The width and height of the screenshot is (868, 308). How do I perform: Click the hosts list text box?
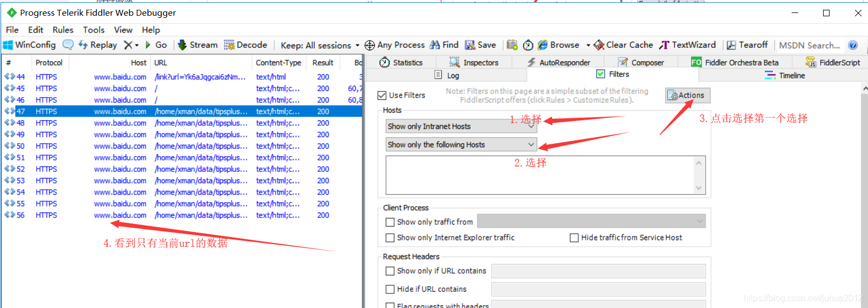(539, 175)
